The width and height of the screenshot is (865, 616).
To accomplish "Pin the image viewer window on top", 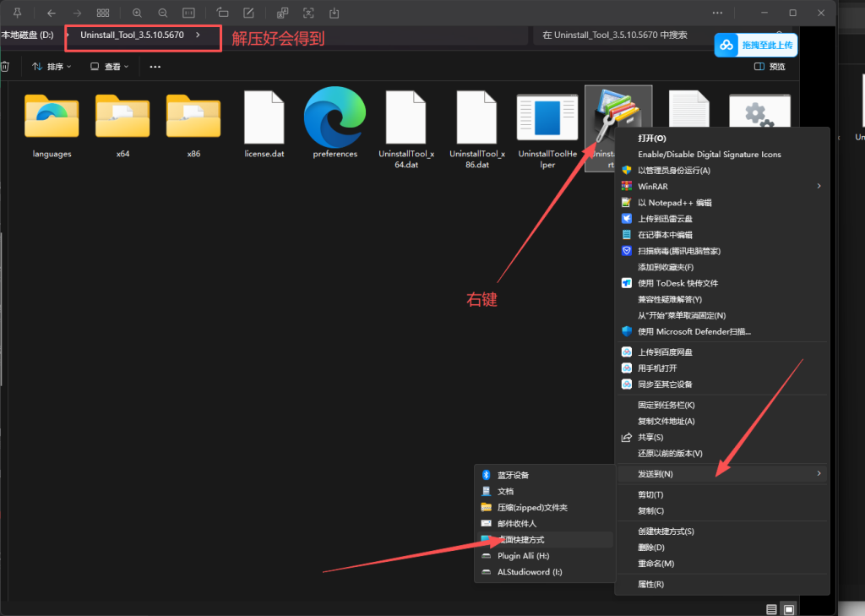I will 18,13.
